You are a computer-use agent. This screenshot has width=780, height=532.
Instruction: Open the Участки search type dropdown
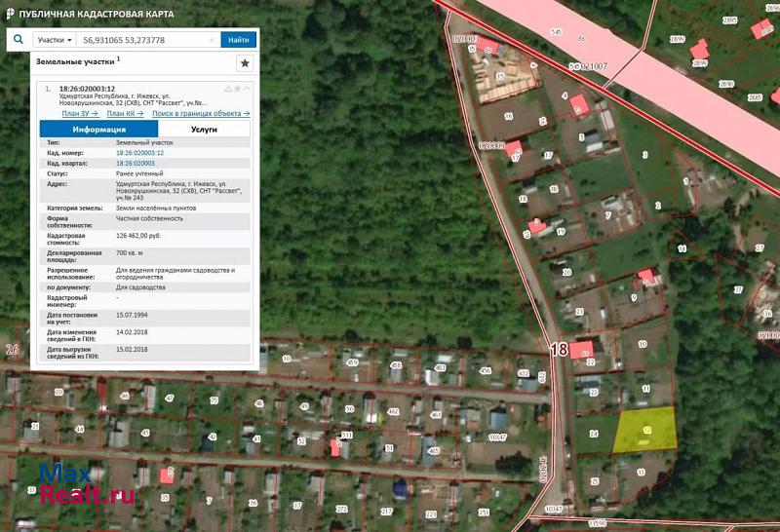55,40
